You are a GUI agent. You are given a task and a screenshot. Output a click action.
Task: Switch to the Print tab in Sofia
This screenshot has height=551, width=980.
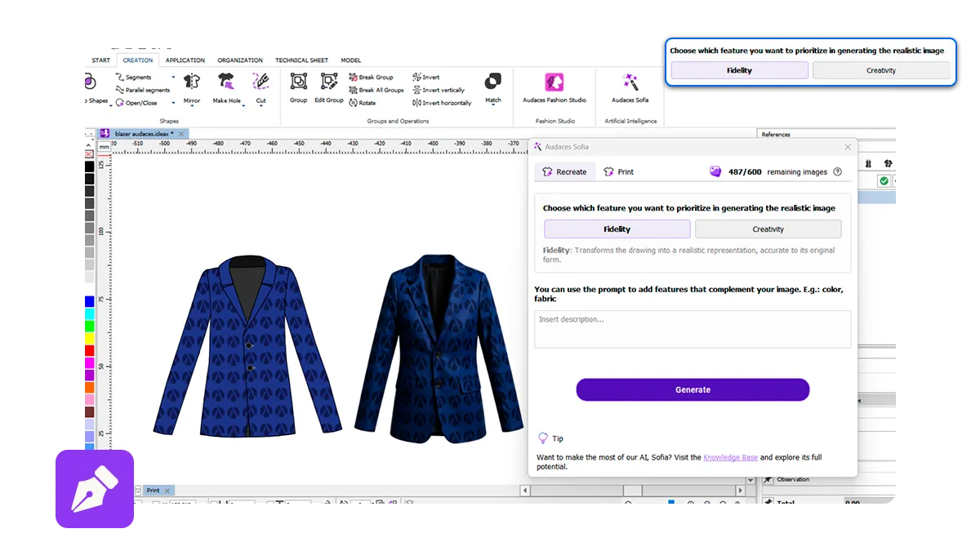[618, 172]
